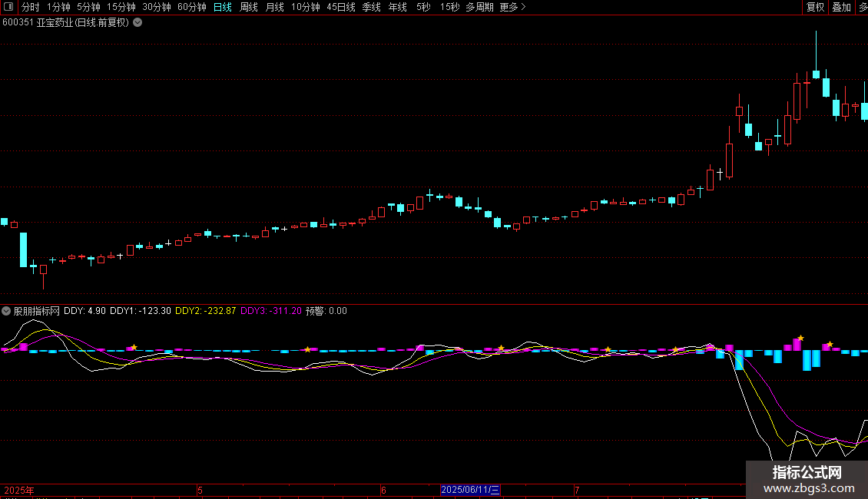
Task: Click the 预警 alert value label
Action: pyautogui.click(x=326, y=311)
